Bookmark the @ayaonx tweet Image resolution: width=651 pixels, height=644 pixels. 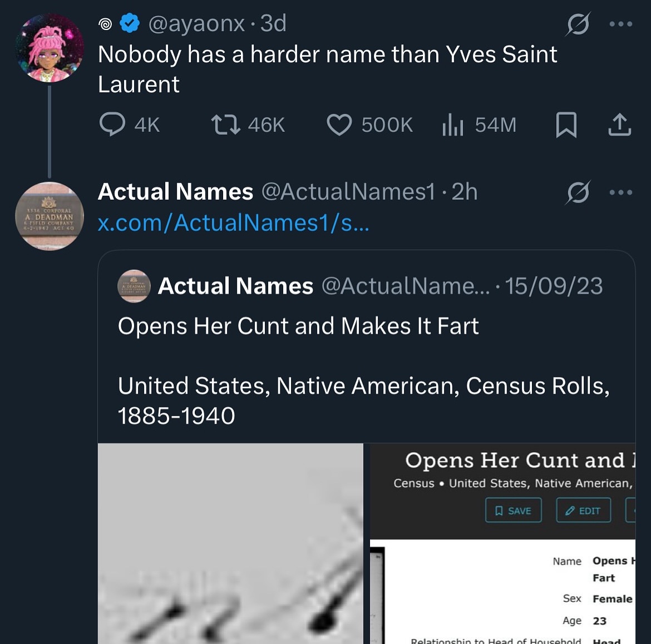point(566,125)
